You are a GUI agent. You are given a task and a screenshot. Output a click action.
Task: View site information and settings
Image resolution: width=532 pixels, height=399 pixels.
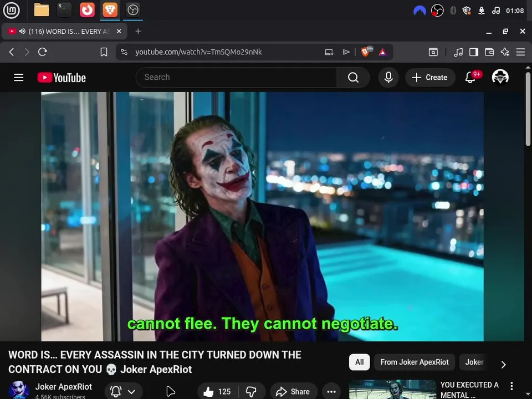point(124,52)
